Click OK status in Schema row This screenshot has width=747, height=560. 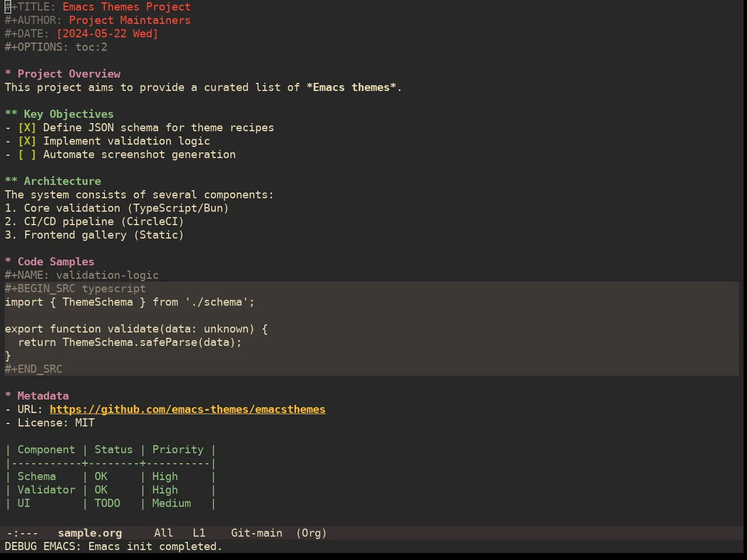101,477
